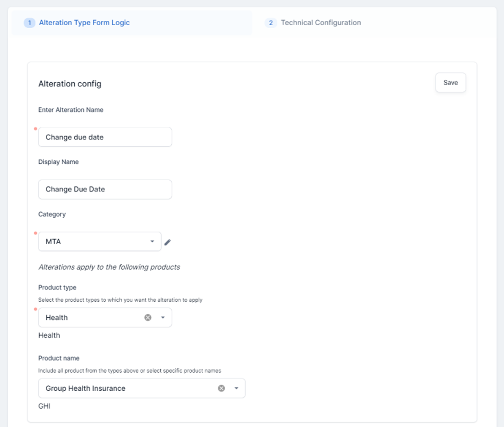504x427 pixels.
Task: Click the Alteration config heading
Action: [70, 84]
